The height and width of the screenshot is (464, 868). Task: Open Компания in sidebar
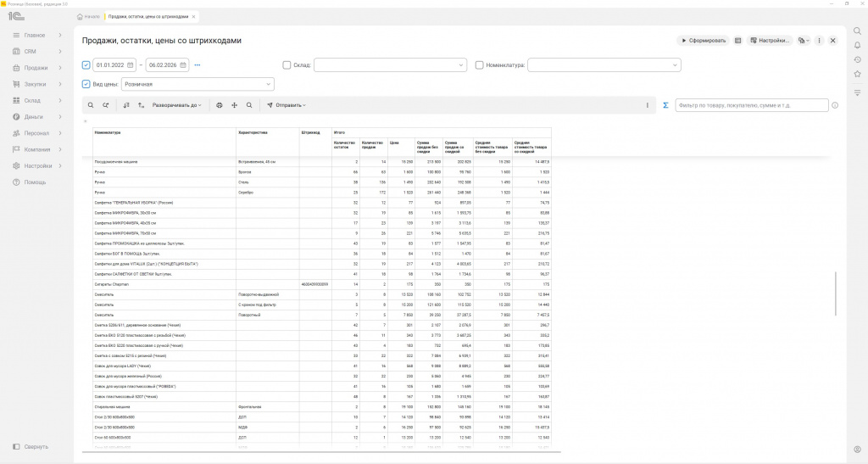click(x=36, y=149)
